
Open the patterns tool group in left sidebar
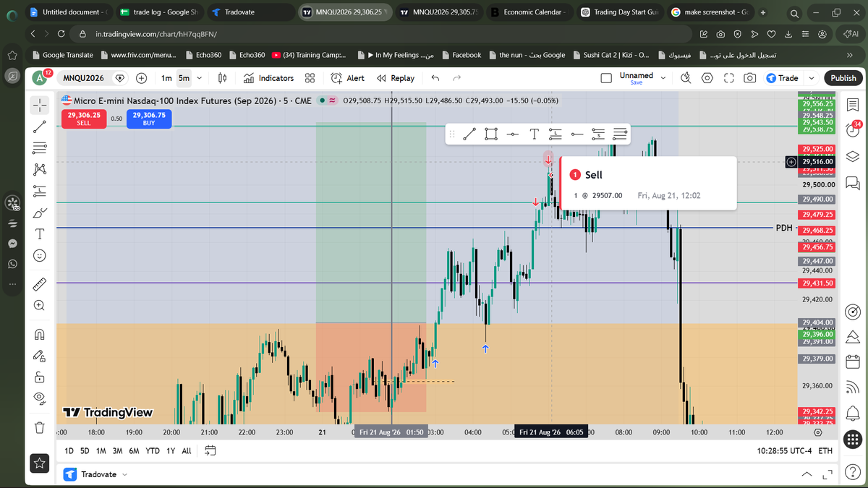[x=40, y=169]
